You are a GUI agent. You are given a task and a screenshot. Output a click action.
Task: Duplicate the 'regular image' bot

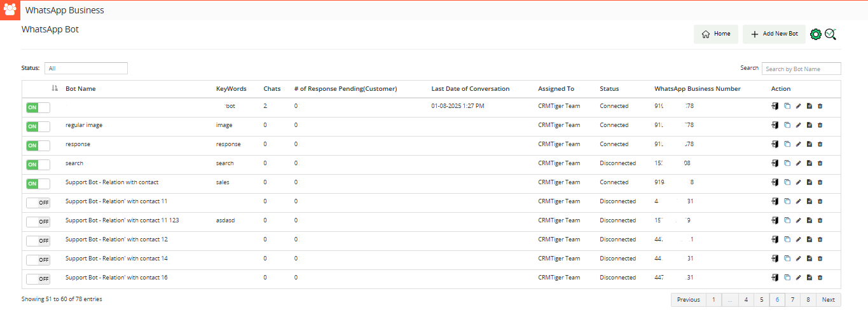(787, 125)
